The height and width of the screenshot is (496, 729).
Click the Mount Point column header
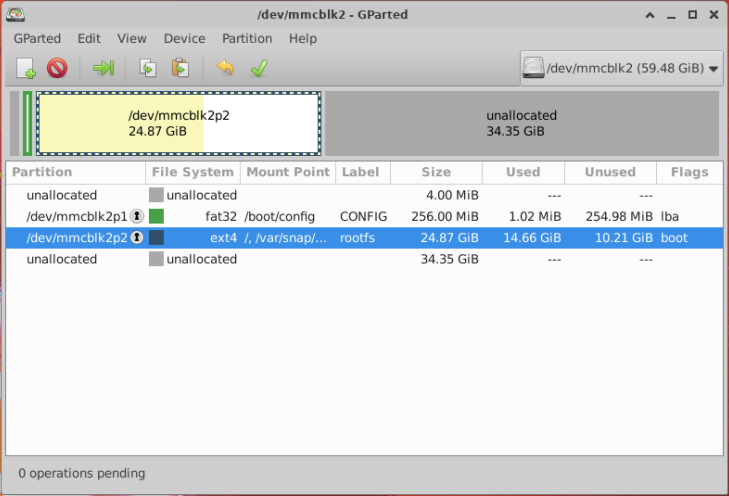pos(288,172)
